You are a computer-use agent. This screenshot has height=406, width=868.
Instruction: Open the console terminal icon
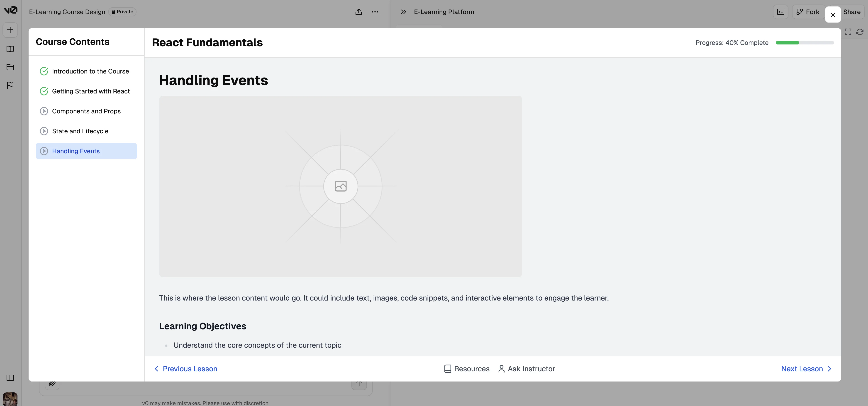780,12
